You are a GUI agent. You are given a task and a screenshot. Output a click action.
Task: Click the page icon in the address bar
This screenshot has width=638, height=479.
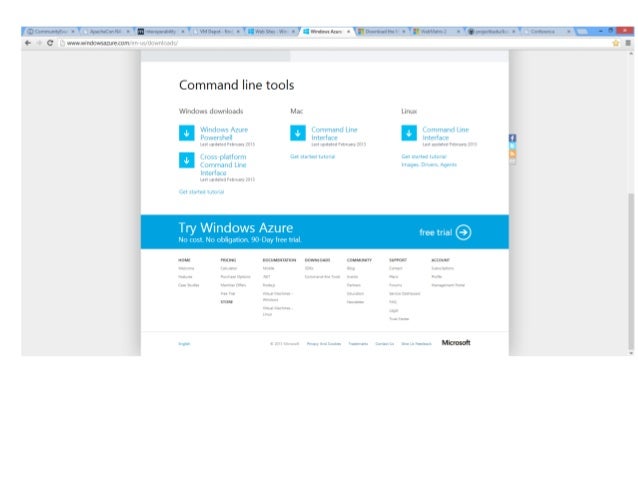click(62, 43)
